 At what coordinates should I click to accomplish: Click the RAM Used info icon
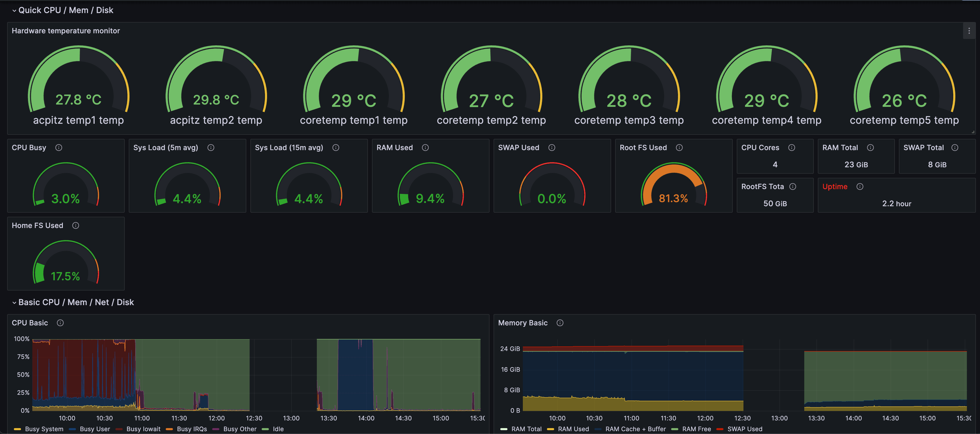tap(425, 148)
